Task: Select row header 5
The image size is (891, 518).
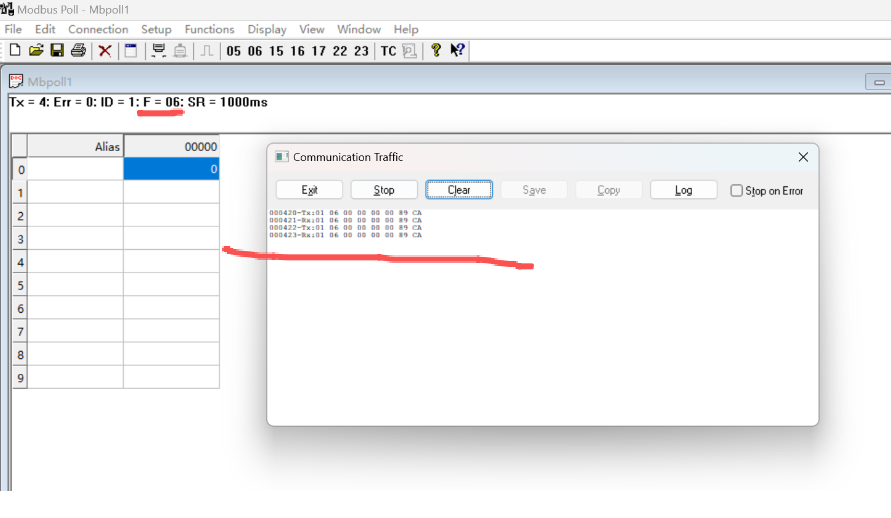Action: [20, 285]
